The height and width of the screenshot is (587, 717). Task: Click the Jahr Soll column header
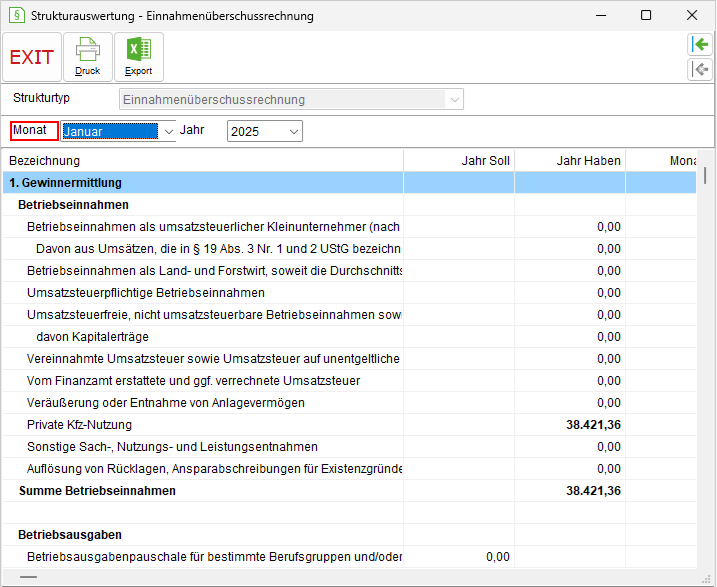tap(459, 161)
